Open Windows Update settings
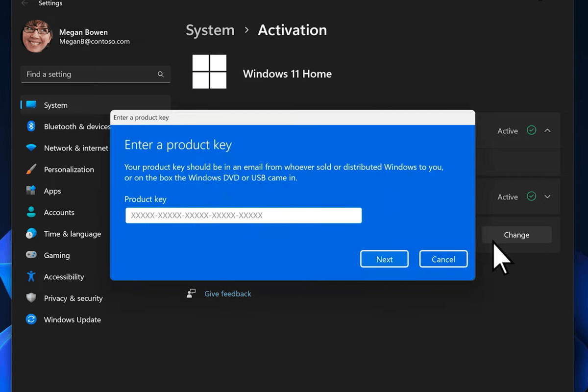588x392 pixels. (30, 319)
